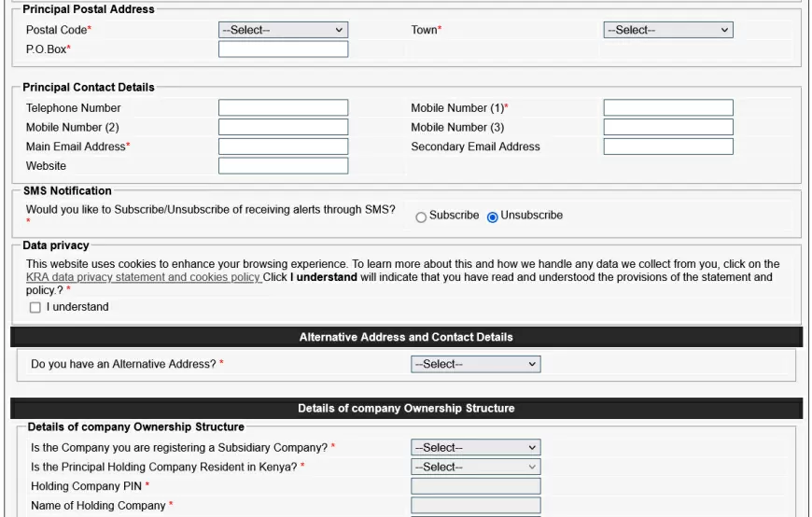The image size is (812, 517).
Task: Open the Postal Code dropdown
Action: pos(283,30)
